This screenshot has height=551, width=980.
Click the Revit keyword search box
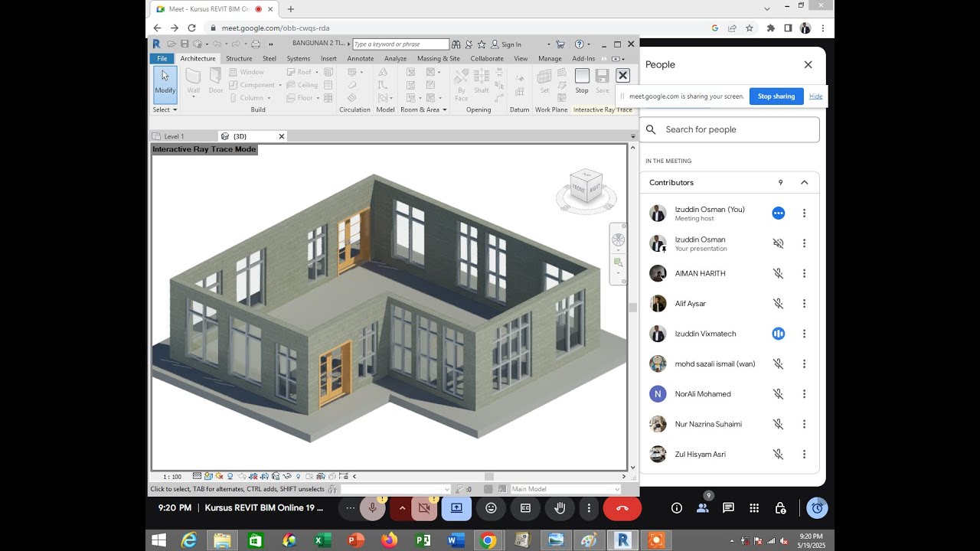400,44
